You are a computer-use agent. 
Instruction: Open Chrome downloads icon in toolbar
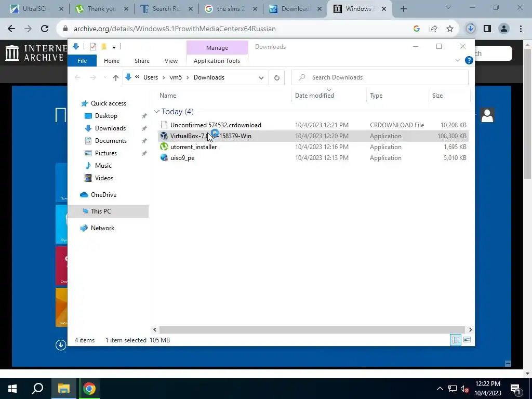470,29
